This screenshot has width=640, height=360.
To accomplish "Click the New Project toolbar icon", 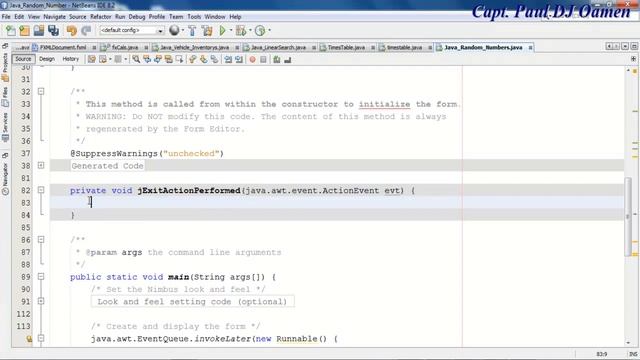I will coord(24,31).
